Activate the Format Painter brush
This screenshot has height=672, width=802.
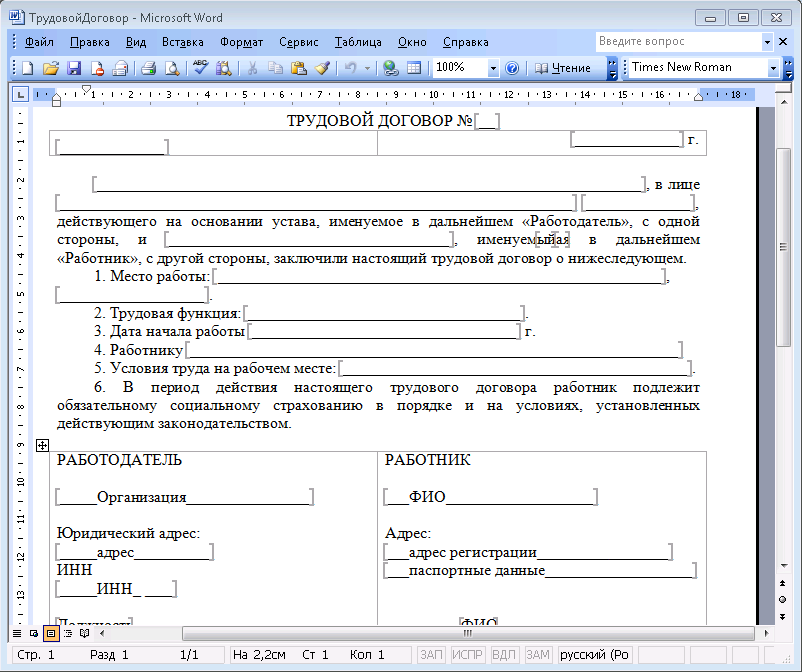coord(321,68)
